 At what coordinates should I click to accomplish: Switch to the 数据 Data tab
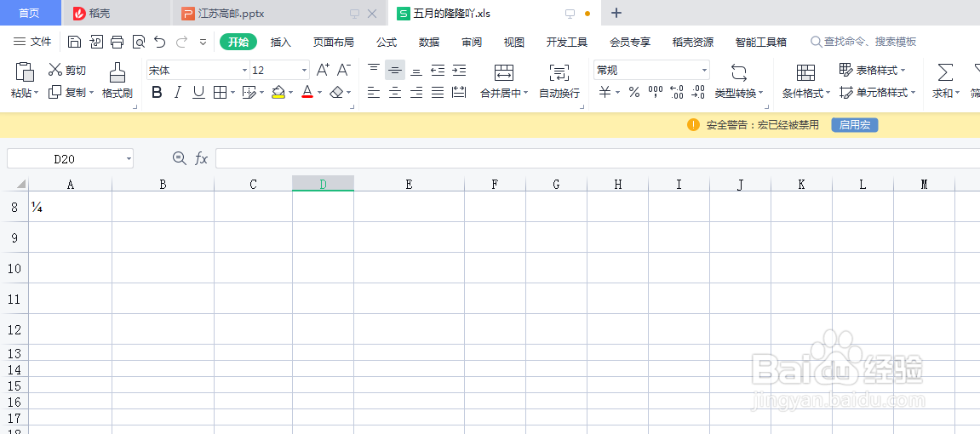(429, 42)
